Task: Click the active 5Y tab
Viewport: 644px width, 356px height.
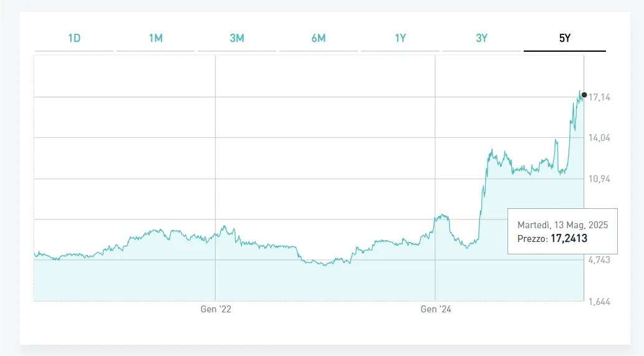Action: coord(564,38)
